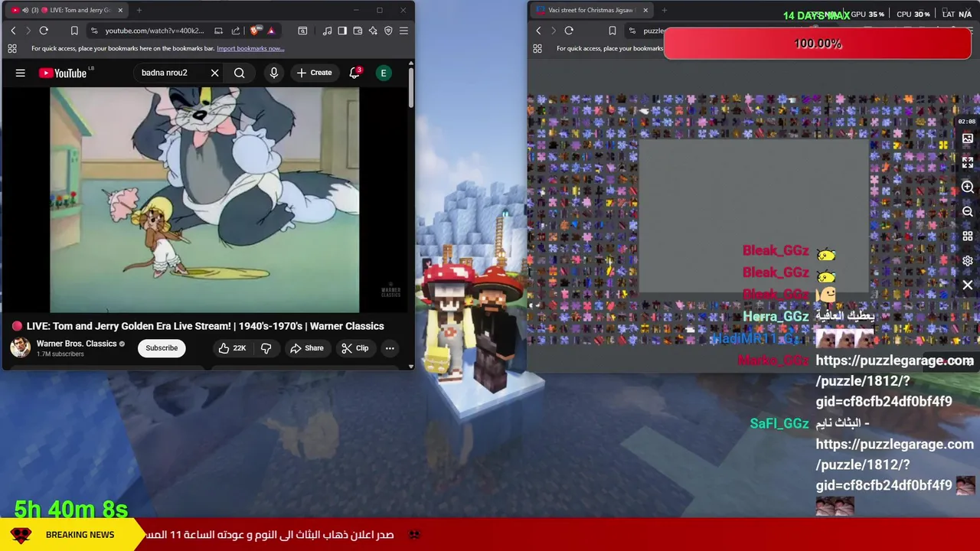This screenshot has width=980, height=551.
Task: Click the gray puzzle assembly area
Action: (x=754, y=217)
